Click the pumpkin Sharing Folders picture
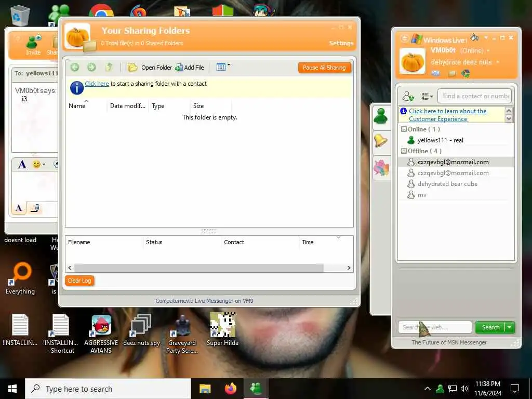532x399 pixels. [x=78, y=37]
